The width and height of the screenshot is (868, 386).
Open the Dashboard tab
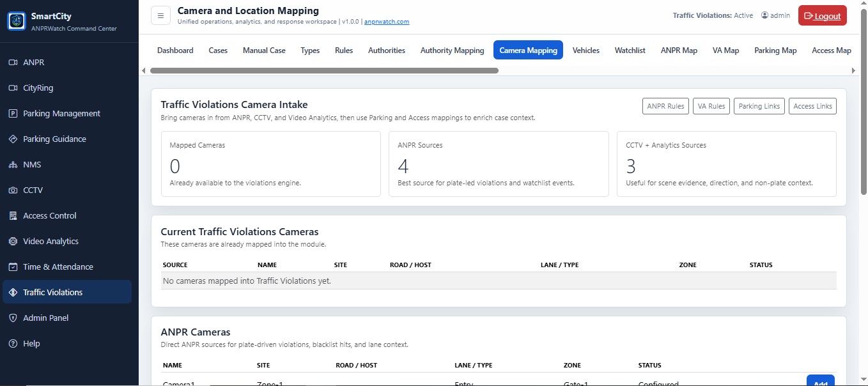[x=175, y=50]
